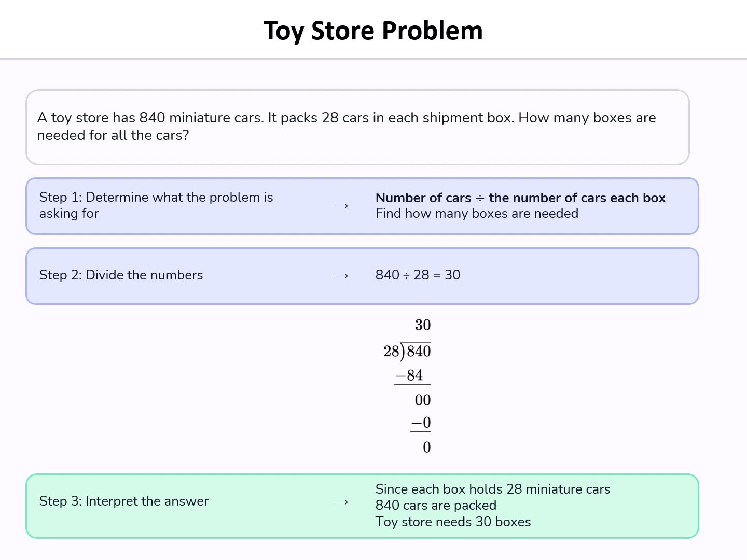Screen dimensions: 747x560
Task: Click the Step 2 arrow icon
Action: click(x=342, y=276)
